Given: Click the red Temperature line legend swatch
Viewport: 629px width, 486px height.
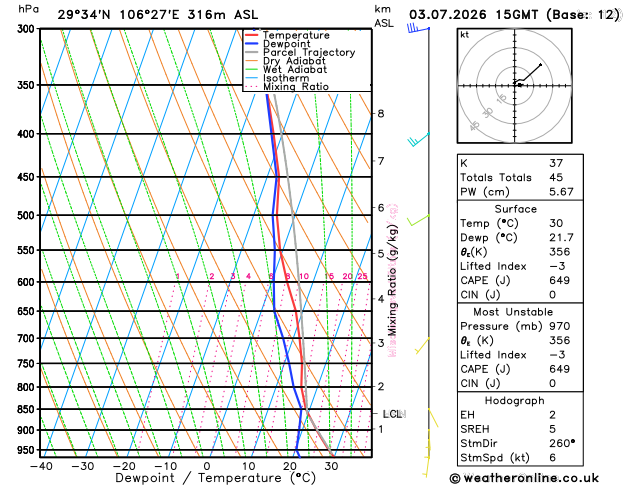Looking at the screenshot, I should [x=252, y=35].
